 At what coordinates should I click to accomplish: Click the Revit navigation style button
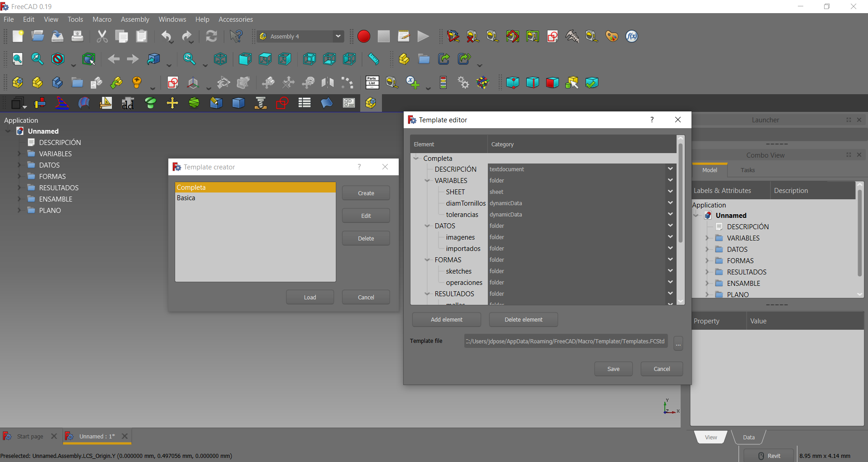(x=768, y=456)
